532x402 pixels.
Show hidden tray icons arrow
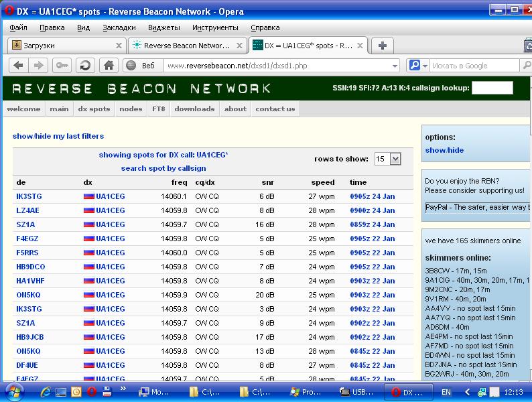coord(468,392)
